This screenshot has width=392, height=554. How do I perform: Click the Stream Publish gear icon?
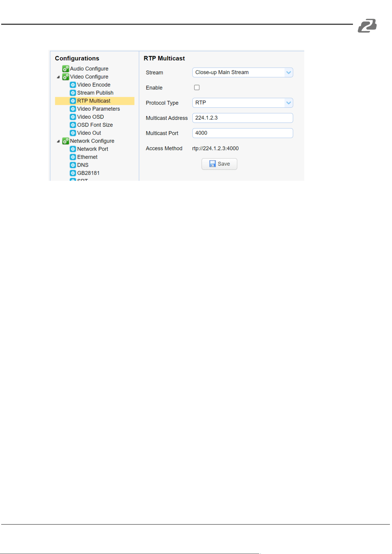pos(73,93)
